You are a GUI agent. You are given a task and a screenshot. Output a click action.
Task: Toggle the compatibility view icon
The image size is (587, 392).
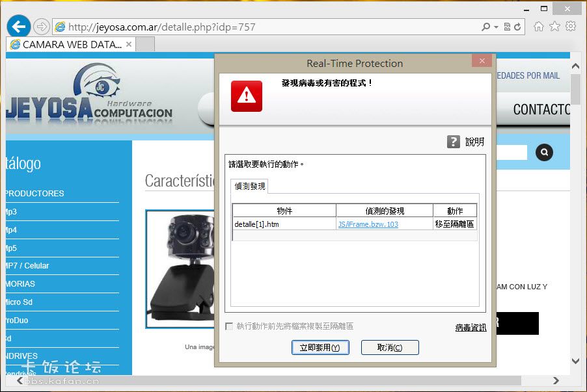click(507, 27)
